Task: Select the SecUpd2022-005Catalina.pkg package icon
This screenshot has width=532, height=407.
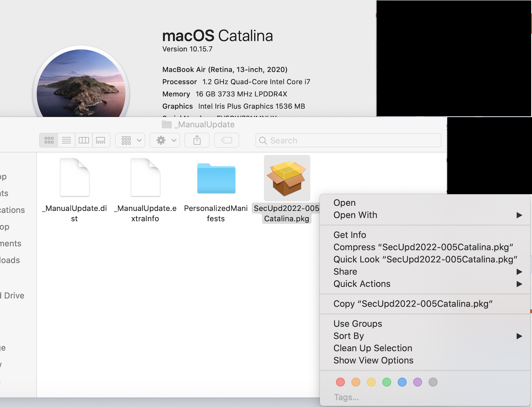Action: (287, 178)
